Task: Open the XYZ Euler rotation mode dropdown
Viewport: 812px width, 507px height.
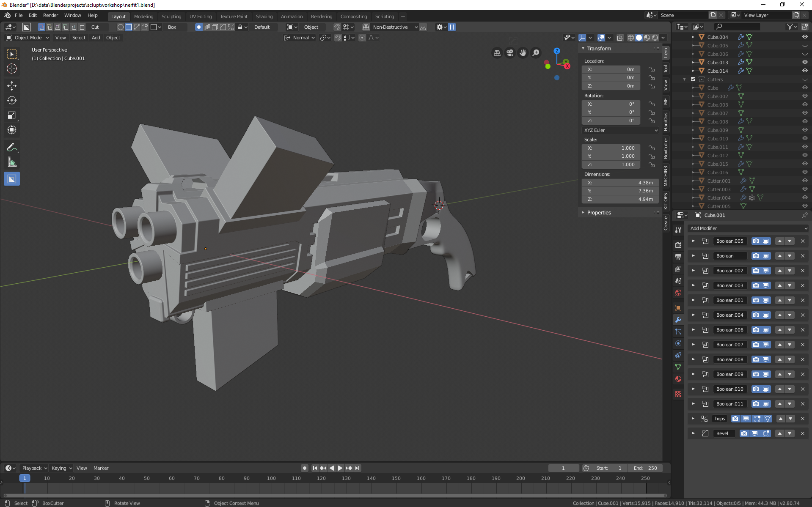Action: pos(620,130)
